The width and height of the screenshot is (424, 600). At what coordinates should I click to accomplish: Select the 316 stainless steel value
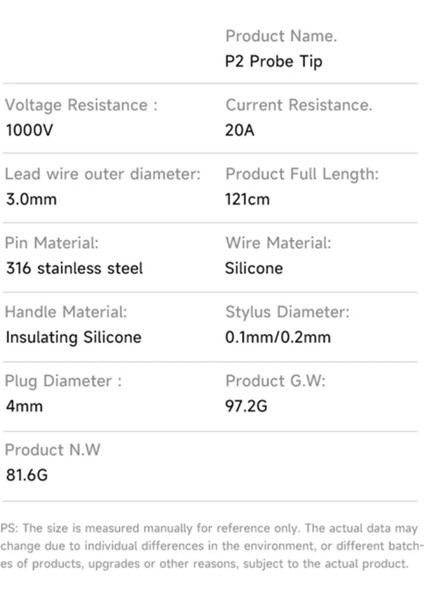point(74,268)
